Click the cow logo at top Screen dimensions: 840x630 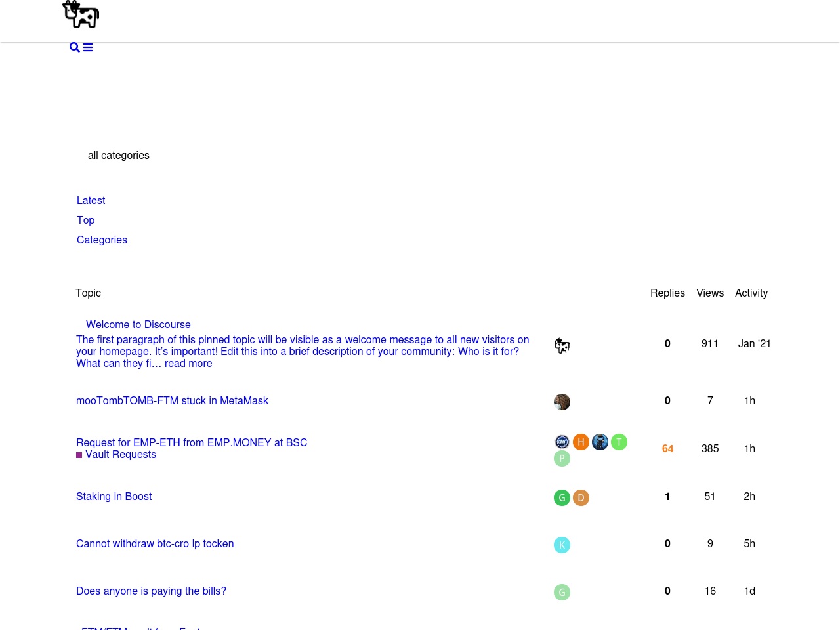click(81, 14)
